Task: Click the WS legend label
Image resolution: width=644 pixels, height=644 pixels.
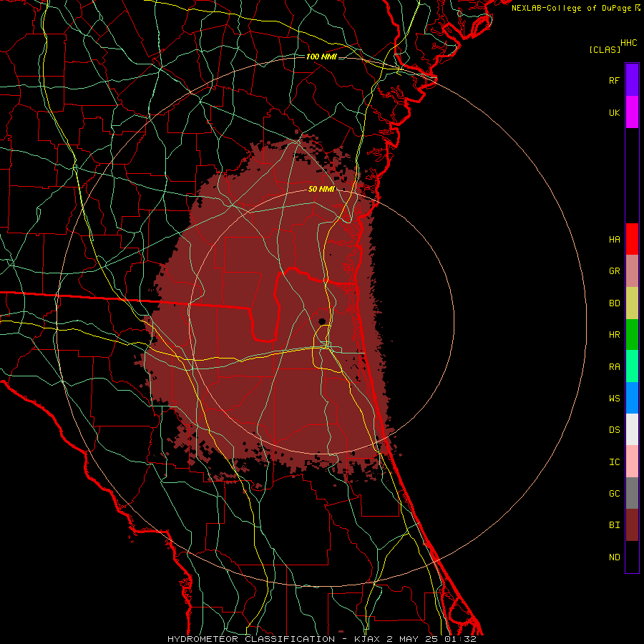Action: point(614,399)
